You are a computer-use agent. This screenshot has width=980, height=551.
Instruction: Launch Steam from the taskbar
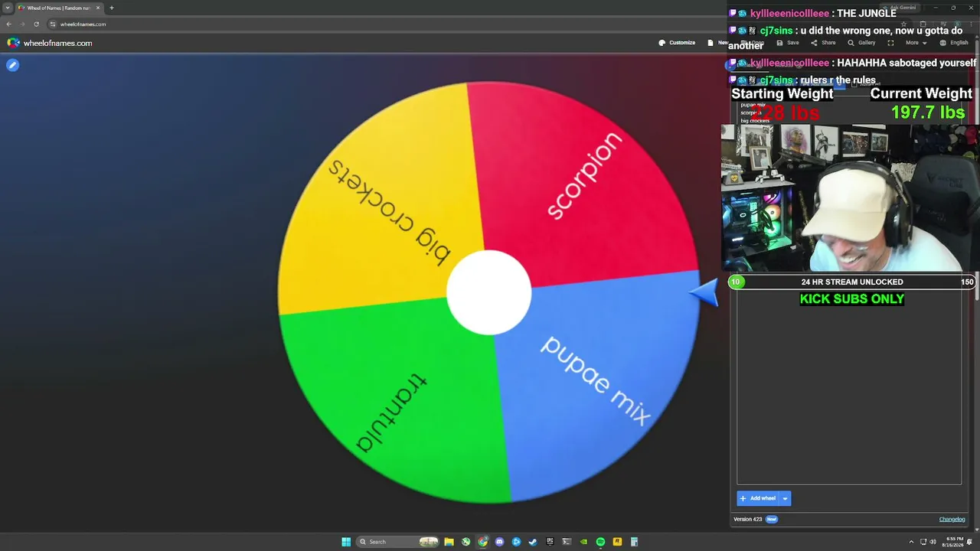[533, 542]
